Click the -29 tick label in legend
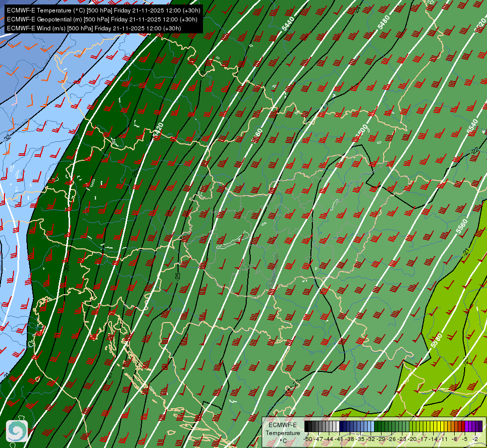The width and height of the screenshot is (487, 448). (381, 440)
